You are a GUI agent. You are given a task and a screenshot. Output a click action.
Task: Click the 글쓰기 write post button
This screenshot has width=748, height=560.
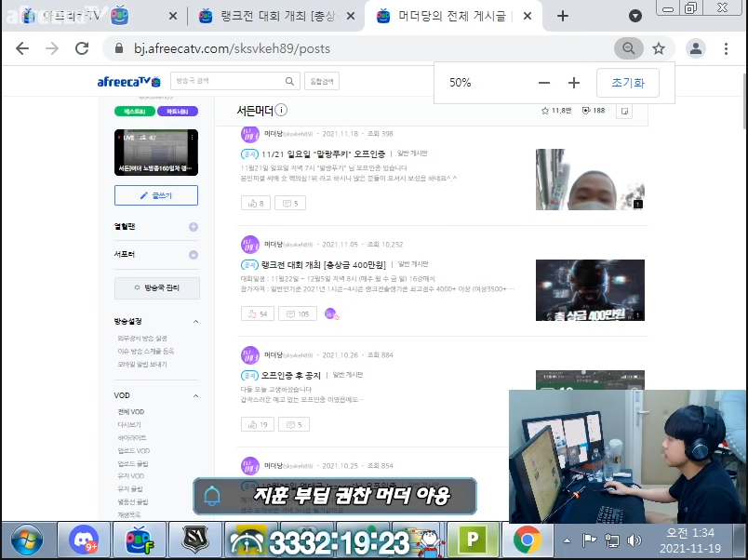pos(156,195)
